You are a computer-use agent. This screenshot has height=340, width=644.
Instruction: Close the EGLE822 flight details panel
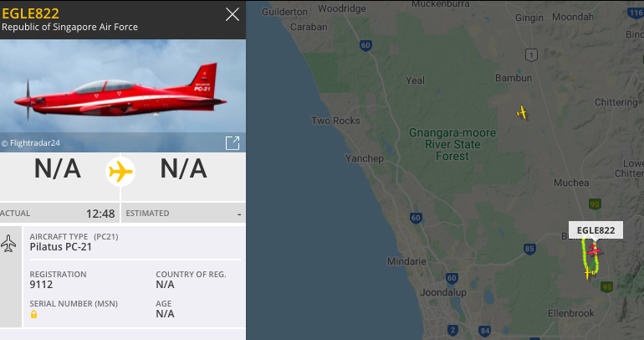pyautogui.click(x=232, y=14)
